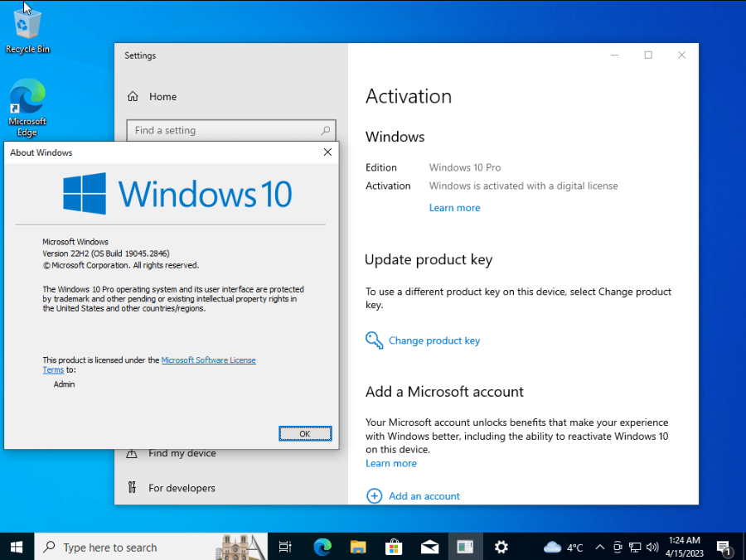This screenshot has height=560, width=746.
Task: Open For developers settings page
Action: tap(182, 488)
